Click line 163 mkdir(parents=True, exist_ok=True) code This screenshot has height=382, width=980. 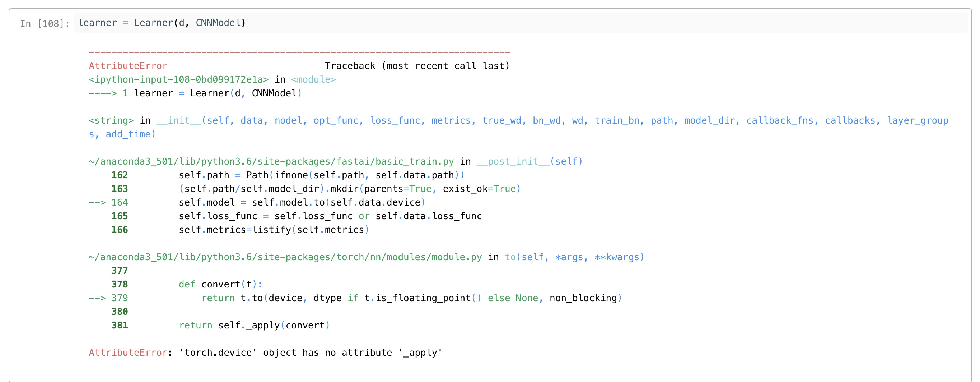point(350,189)
